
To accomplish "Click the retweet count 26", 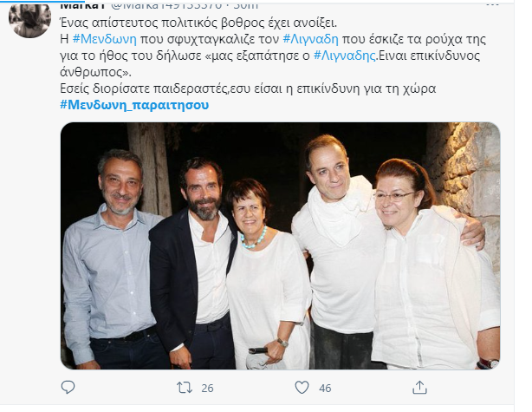I will (207, 388).
